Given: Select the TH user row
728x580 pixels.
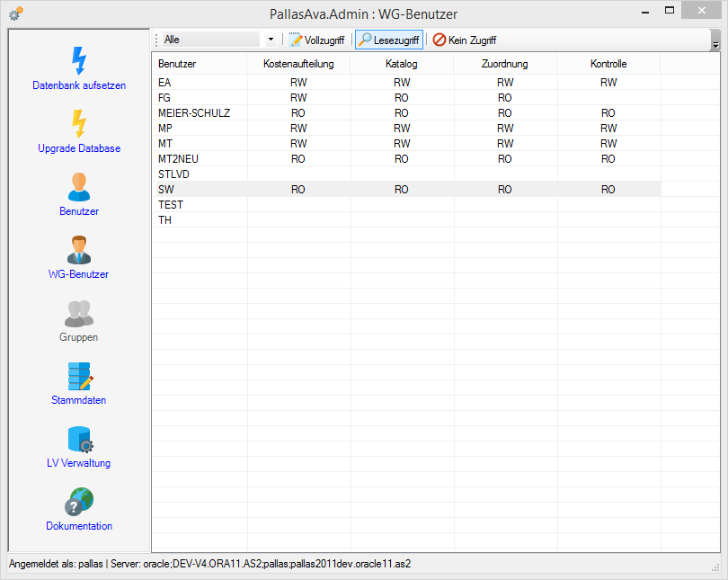Looking at the screenshot, I should click(407, 220).
